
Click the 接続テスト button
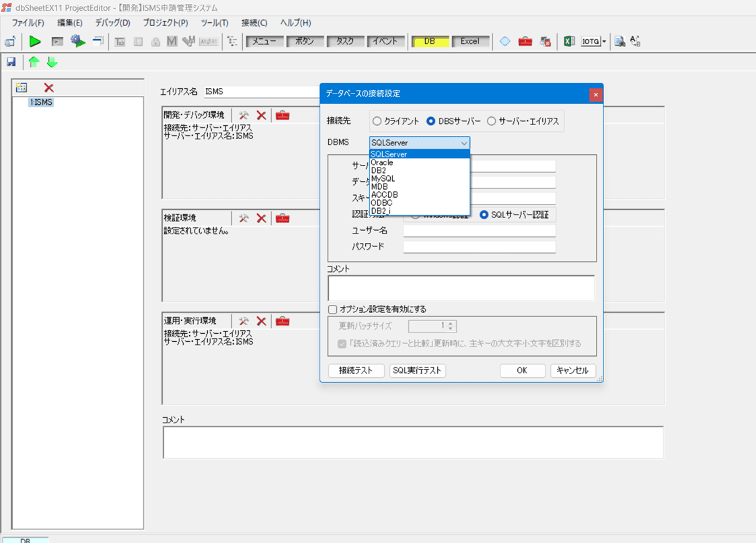[x=356, y=371]
